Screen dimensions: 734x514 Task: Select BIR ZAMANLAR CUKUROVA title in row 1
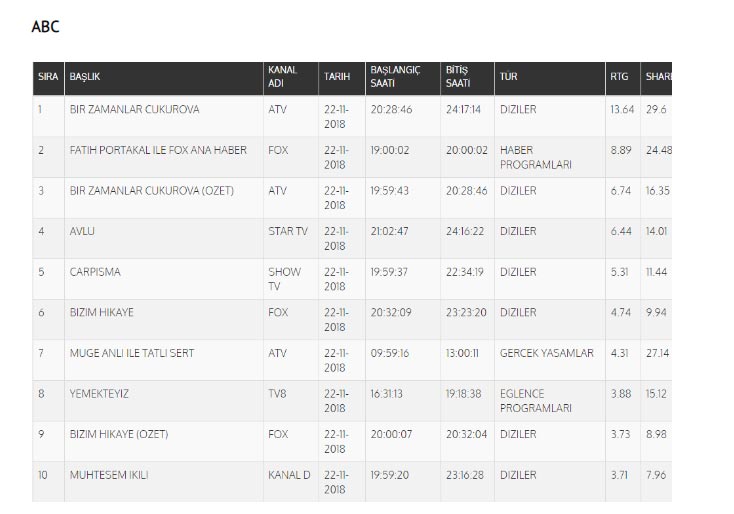(134, 109)
